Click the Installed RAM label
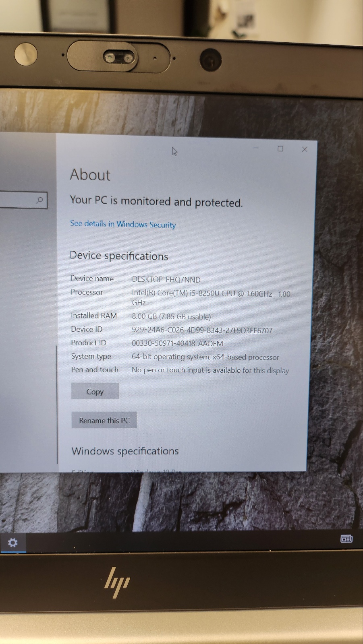Viewport: 363px width, 644px height. pos(93,316)
